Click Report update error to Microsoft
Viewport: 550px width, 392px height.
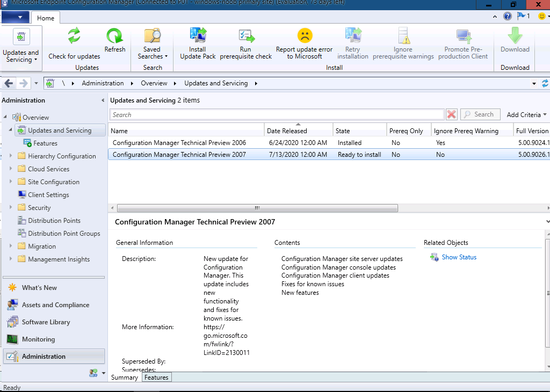(304, 44)
